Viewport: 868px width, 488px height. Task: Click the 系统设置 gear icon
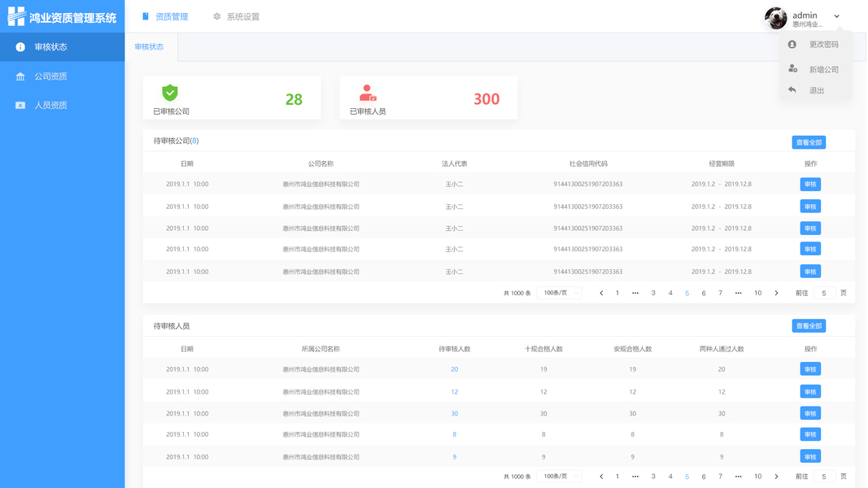click(217, 16)
